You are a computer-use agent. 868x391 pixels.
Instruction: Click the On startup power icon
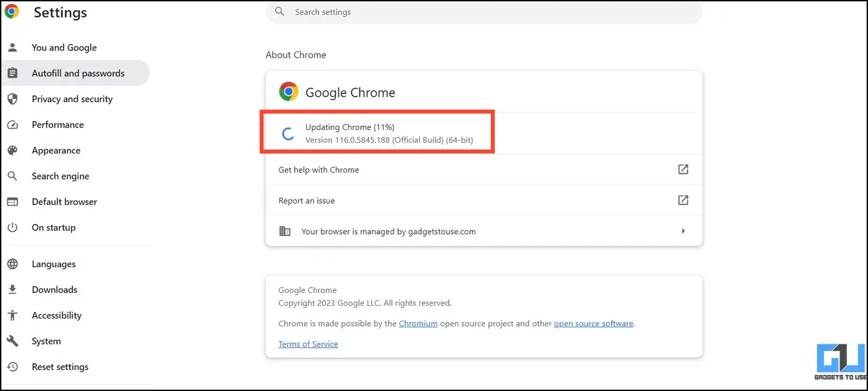tap(12, 227)
